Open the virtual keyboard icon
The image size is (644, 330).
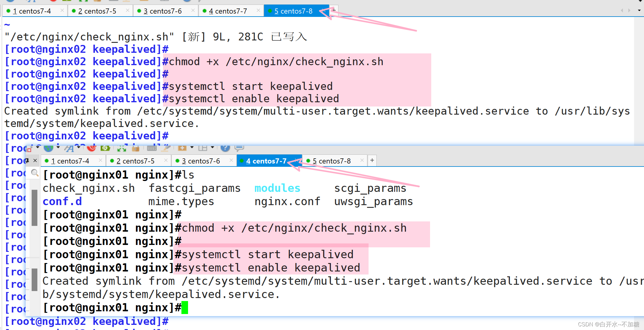[152, 148]
